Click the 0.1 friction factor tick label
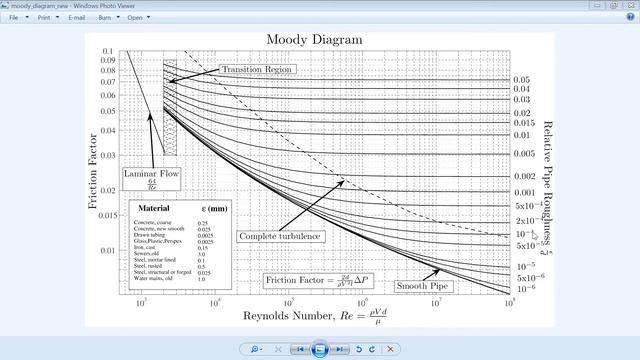This screenshot has height=360, width=640. coord(107,51)
